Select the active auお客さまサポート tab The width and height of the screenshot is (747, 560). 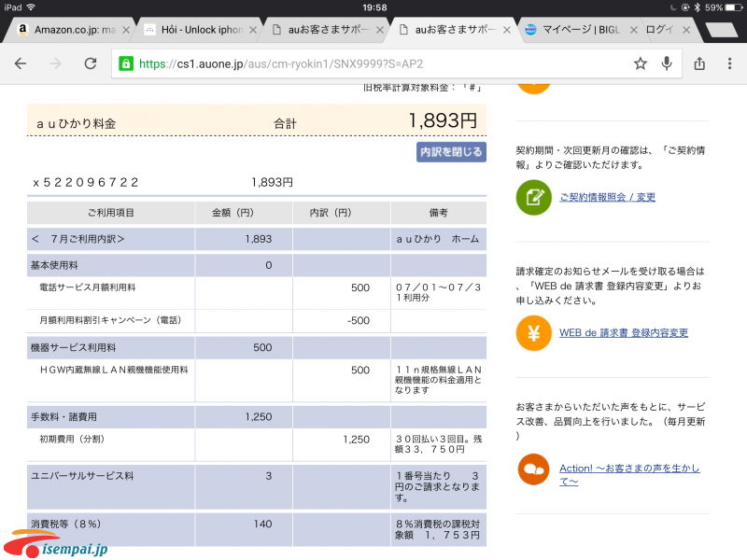[449, 30]
